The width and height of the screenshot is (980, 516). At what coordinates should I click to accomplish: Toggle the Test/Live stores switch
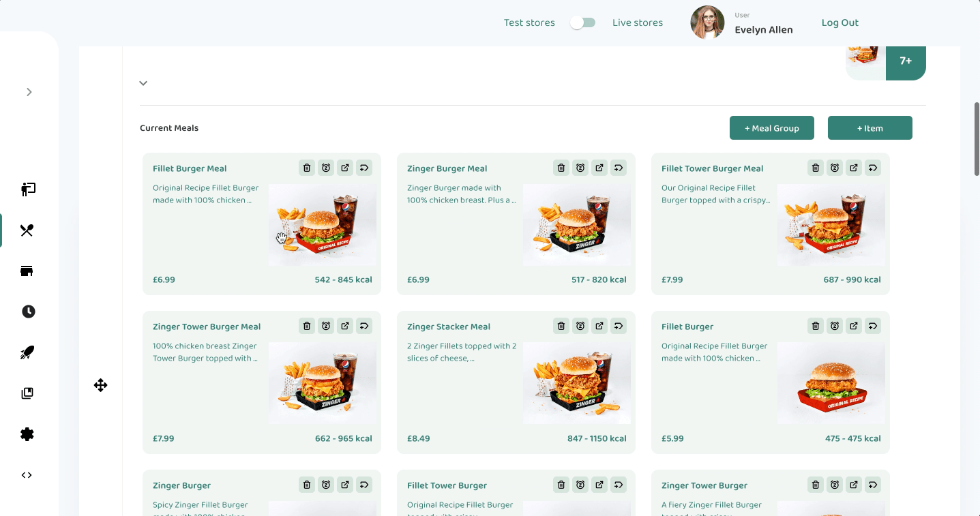[583, 22]
